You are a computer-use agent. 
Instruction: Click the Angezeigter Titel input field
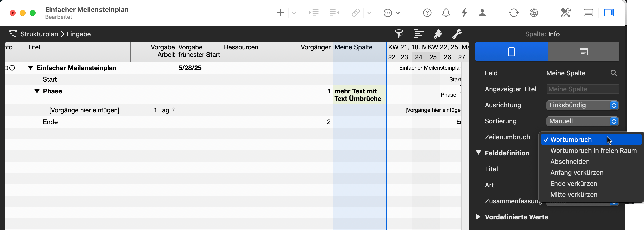click(583, 89)
